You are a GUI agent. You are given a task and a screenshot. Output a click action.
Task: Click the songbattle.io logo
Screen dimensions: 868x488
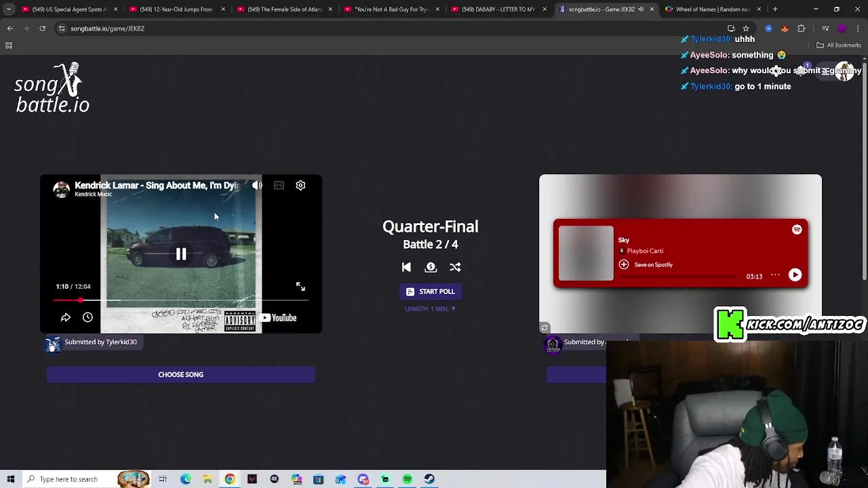point(53,88)
